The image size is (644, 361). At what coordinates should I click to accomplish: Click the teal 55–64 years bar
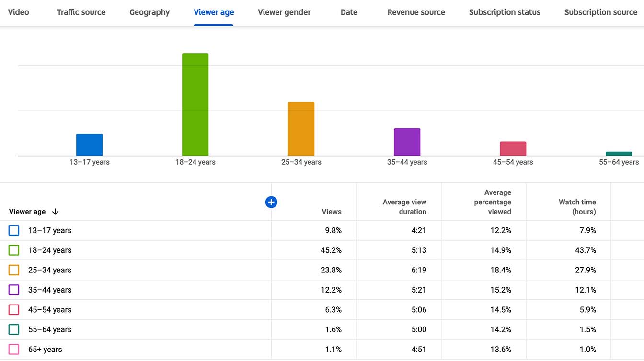(619, 154)
